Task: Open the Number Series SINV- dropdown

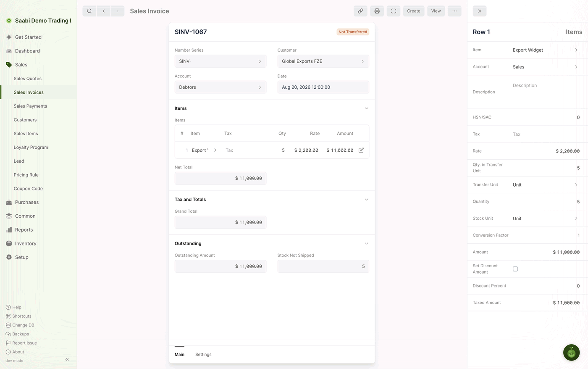Action: coord(220,61)
